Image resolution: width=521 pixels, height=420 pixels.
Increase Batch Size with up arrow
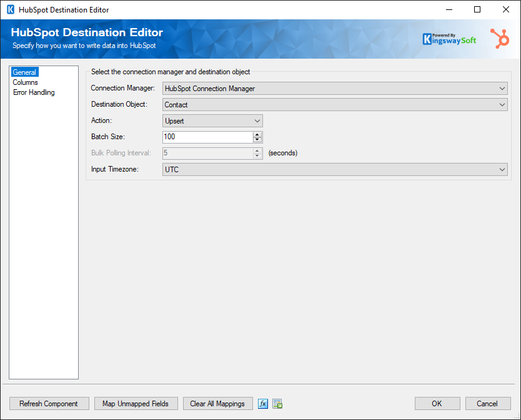click(x=257, y=134)
